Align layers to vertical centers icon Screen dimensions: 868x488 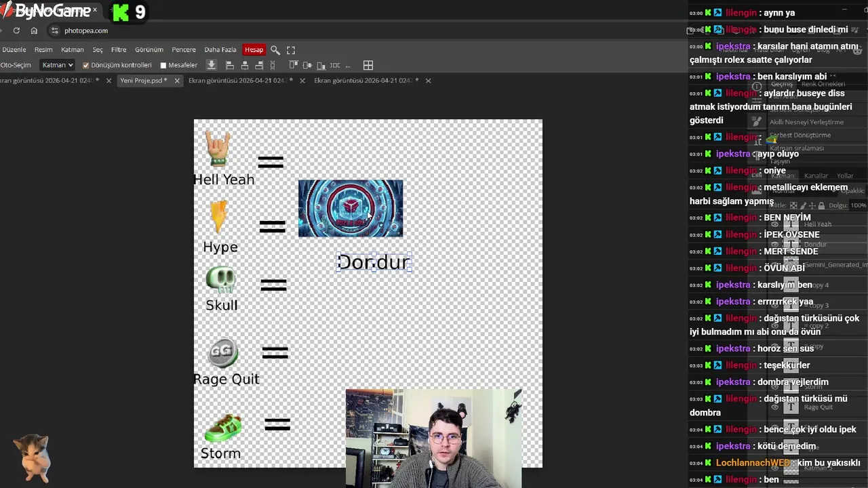(x=307, y=65)
